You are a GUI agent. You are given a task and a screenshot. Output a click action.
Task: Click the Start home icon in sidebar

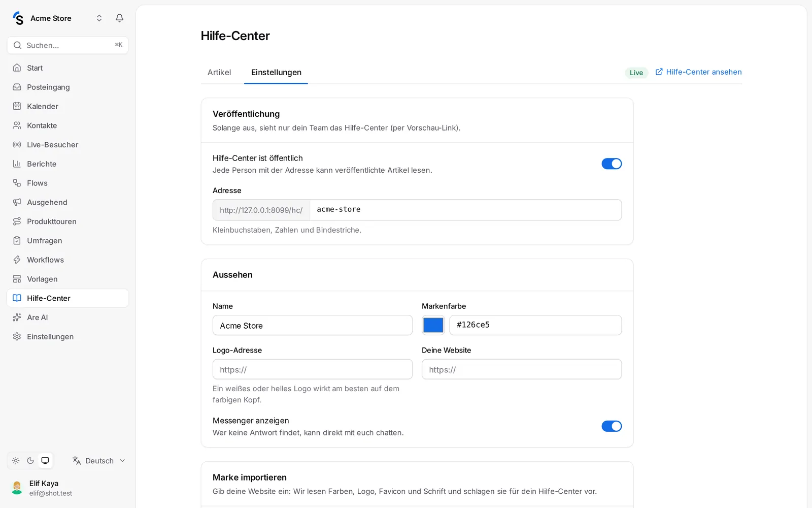coord(17,68)
